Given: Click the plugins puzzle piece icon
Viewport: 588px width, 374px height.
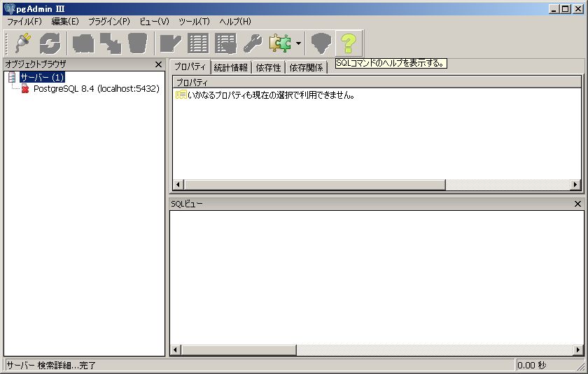Looking at the screenshot, I should click(280, 43).
